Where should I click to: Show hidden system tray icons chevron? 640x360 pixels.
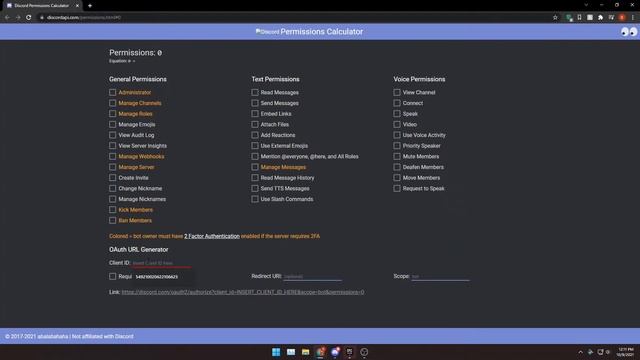point(580,352)
